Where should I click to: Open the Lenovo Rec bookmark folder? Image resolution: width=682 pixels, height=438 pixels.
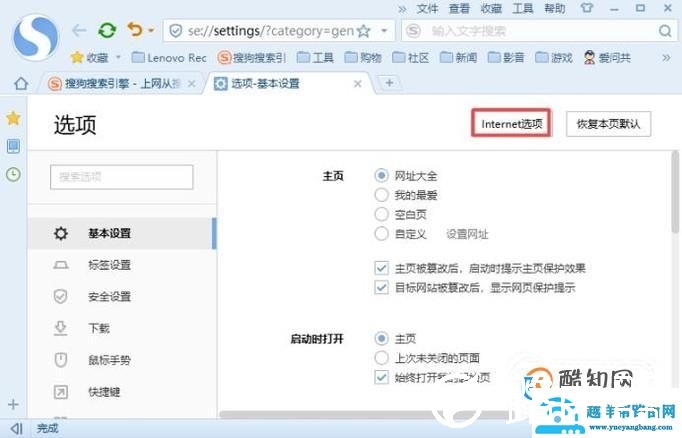tap(169, 57)
